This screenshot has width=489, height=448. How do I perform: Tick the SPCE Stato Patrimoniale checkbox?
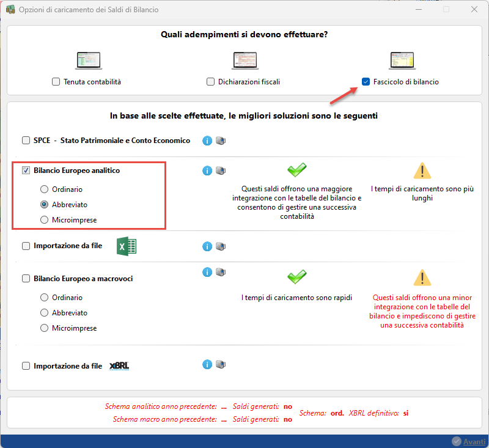pos(26,141)
